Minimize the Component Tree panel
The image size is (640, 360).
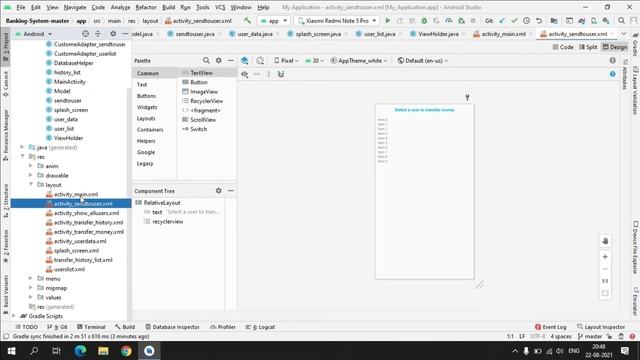coord(231,191)
